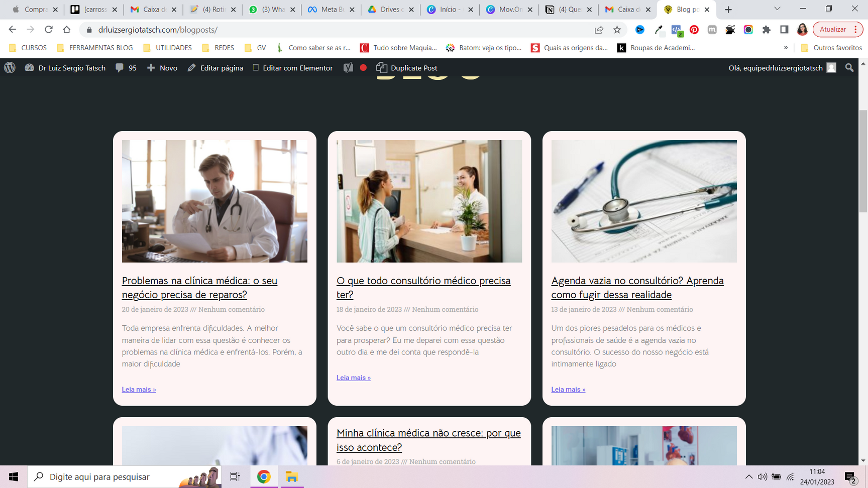Bookmark this page with the star icon
The width and height of the screenshot is (868, 488).
(617, 30)
